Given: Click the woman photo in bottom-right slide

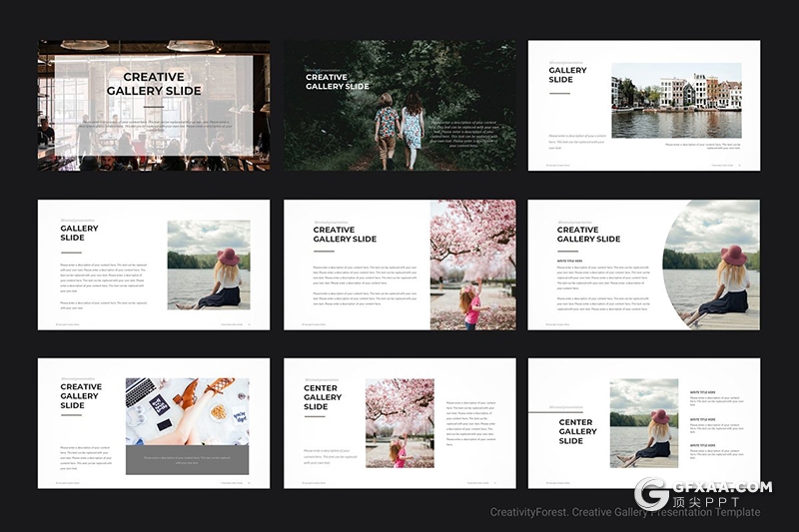Looking at the screenshot, I should [x=644, y=422].
